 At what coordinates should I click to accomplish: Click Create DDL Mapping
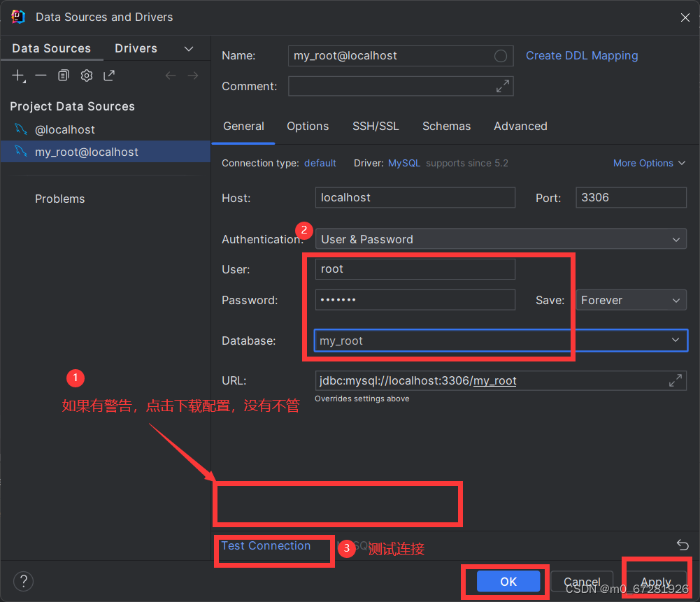581,55
